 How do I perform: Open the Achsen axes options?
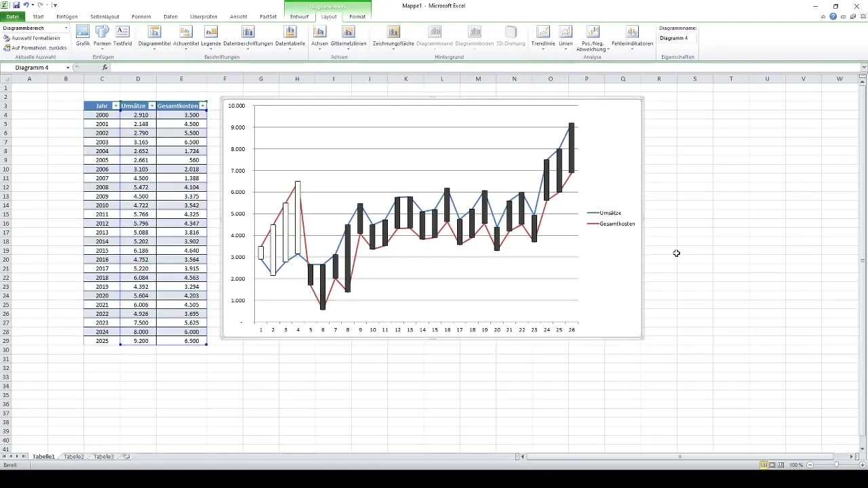pos(319,38)
